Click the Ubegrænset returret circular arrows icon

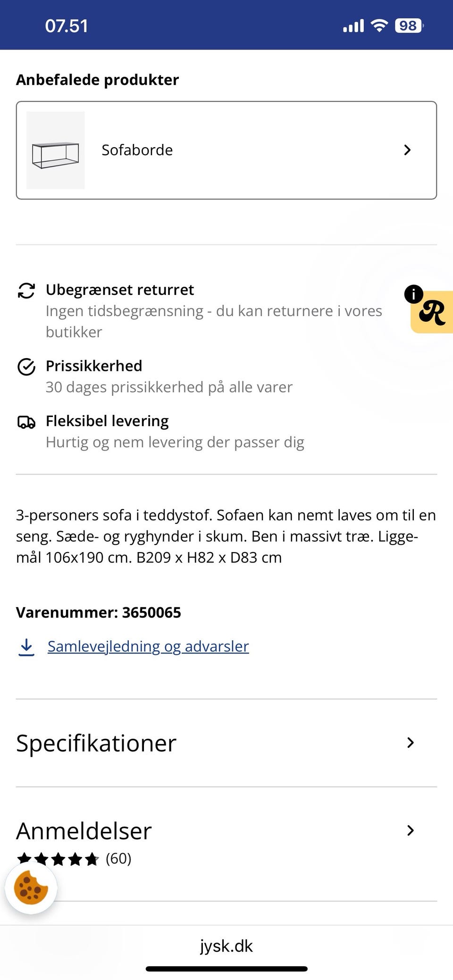click(26, 290)
